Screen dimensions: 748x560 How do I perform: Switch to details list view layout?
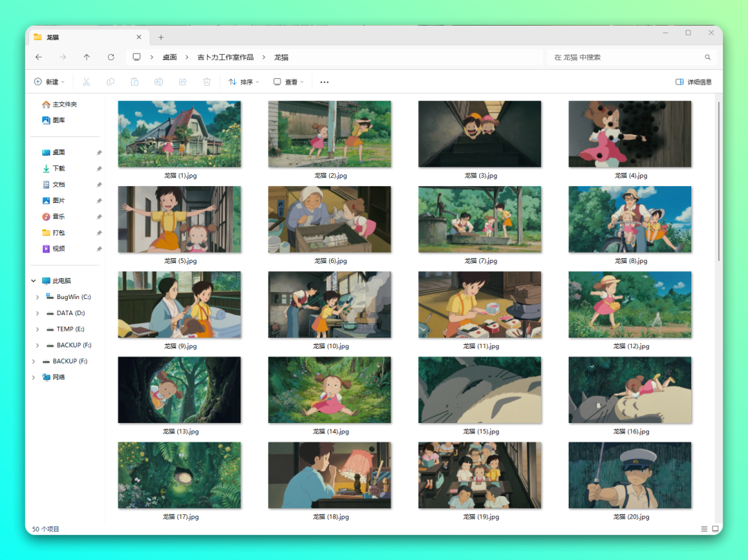(704, 529)
